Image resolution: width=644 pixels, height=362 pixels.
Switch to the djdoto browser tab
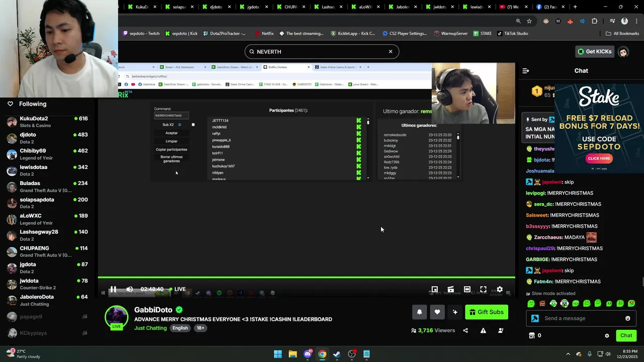pyautogui.click(x=215, y=7)
